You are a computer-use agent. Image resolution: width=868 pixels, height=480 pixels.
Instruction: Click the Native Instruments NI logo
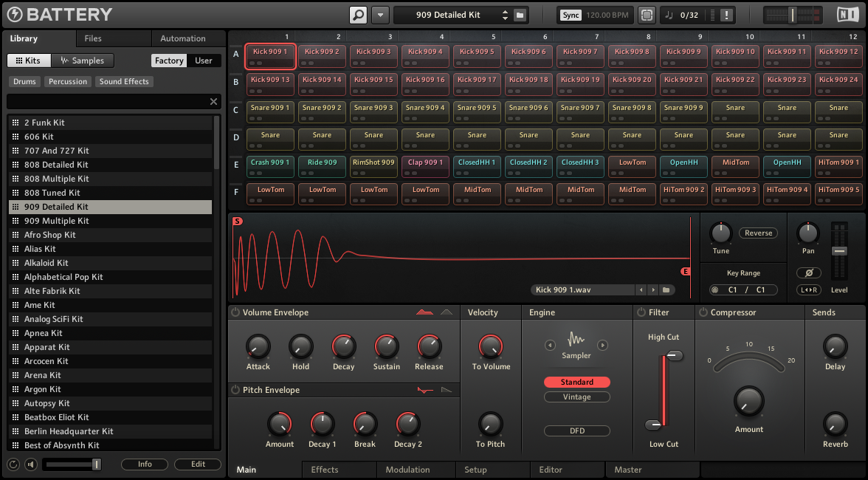point(847,15)
